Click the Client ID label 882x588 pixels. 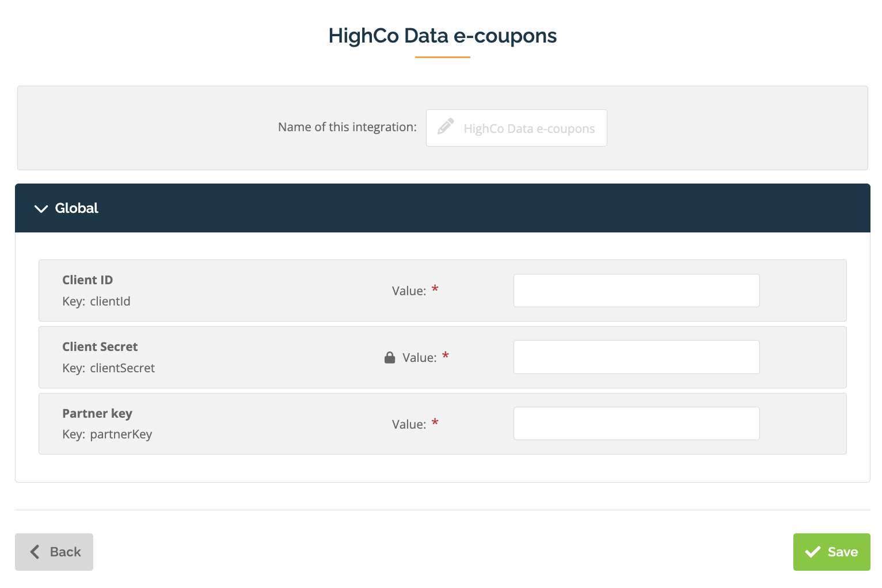point(88,280)
